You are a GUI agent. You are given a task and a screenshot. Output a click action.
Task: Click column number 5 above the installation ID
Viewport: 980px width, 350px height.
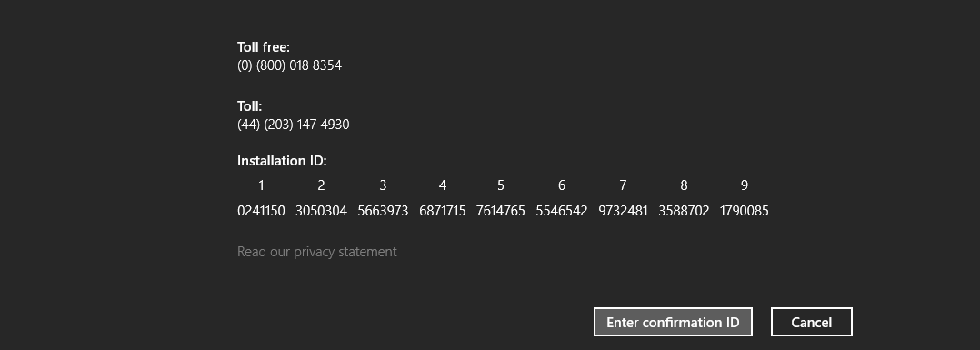pos(501,185)
